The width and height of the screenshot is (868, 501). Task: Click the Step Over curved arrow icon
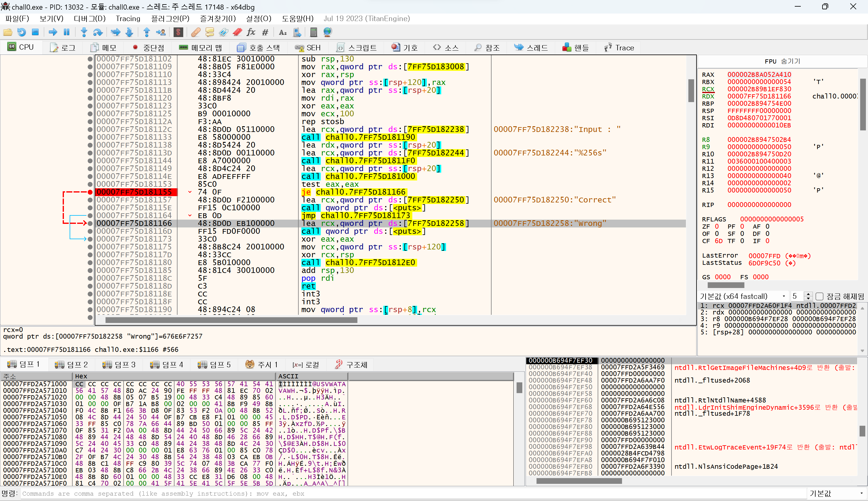(x=98, y=32)
